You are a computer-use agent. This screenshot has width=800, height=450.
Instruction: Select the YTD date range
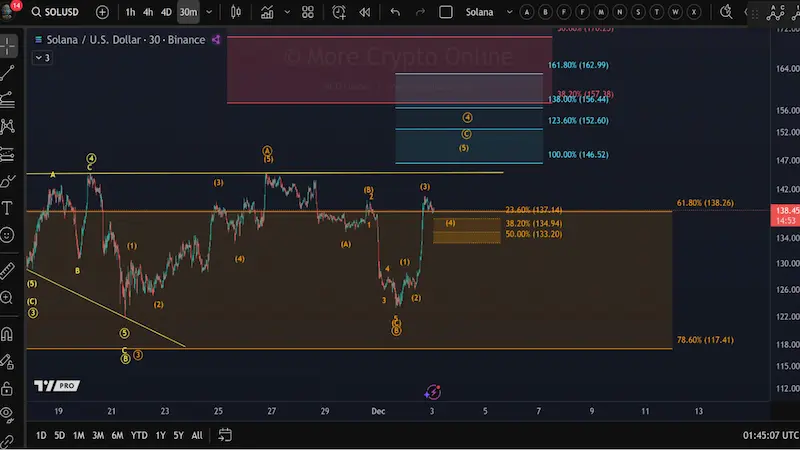point(139,435)
